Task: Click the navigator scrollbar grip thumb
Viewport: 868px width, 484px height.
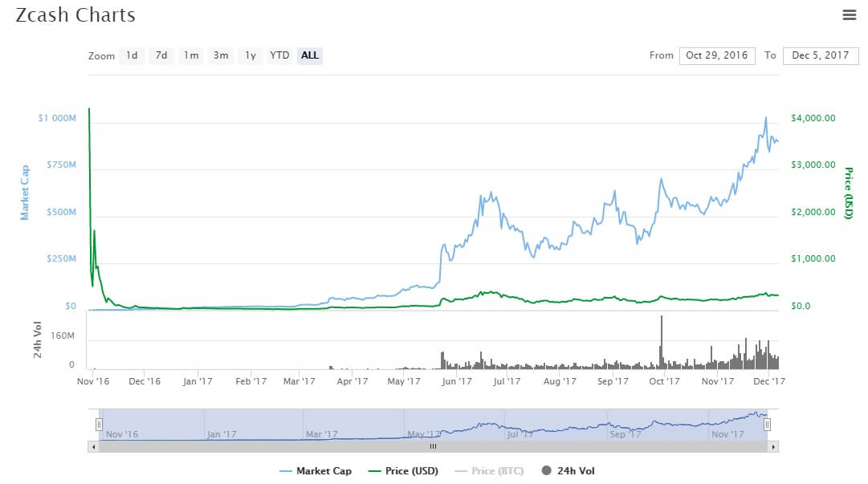Action: click(433, 446)
